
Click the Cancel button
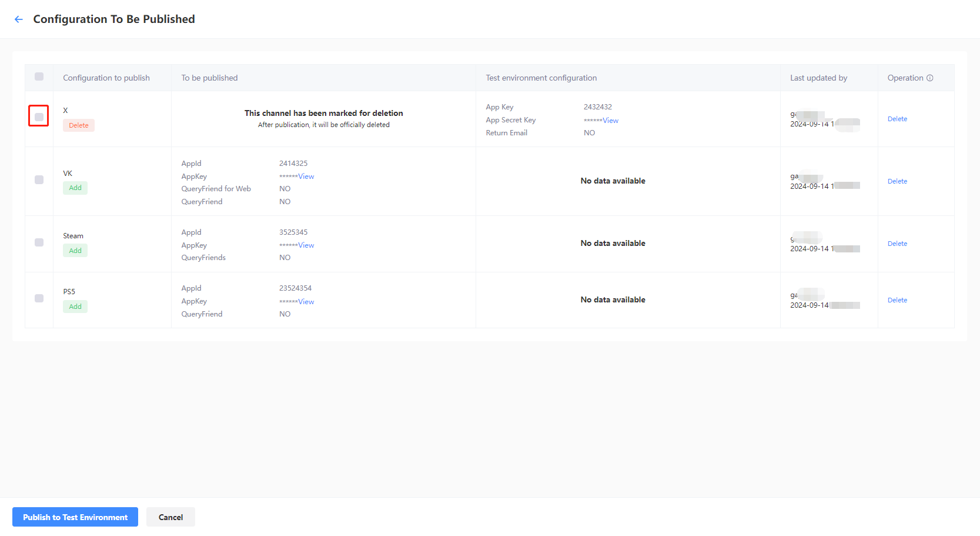(x=170, y=517)
